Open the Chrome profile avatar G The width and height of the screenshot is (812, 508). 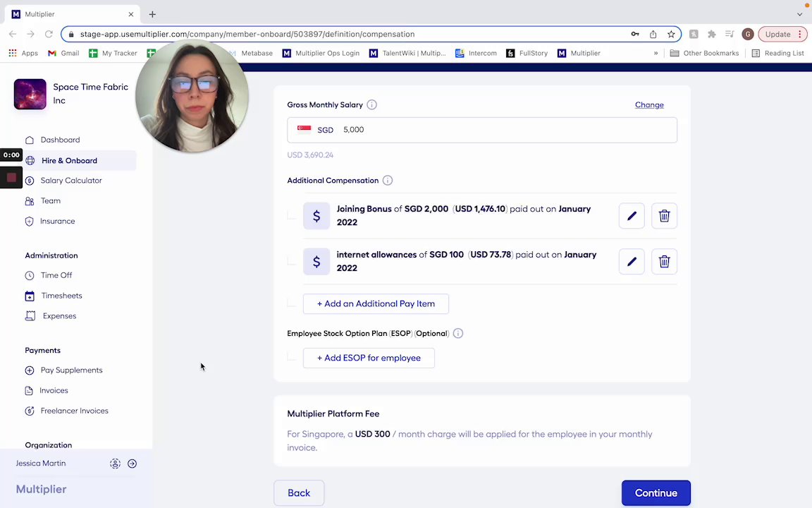747,34
